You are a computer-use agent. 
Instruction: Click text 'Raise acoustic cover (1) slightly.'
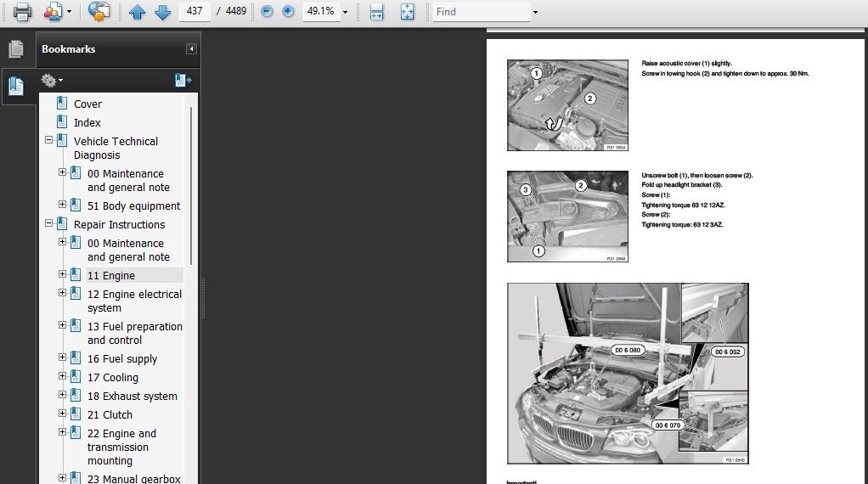click(x=686, y=64)
